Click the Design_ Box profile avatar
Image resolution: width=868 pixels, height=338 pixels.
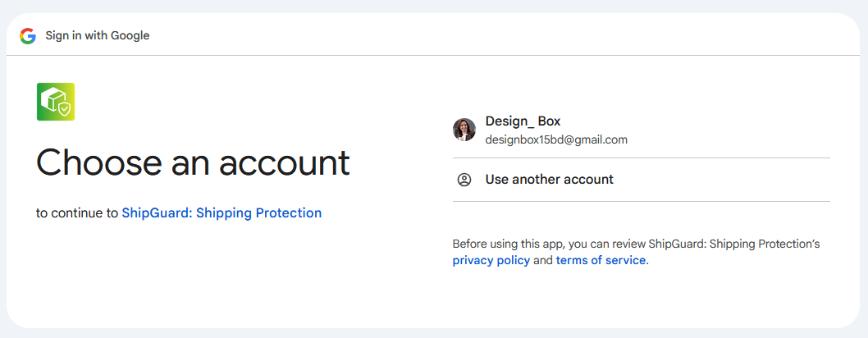pos(464,130)
